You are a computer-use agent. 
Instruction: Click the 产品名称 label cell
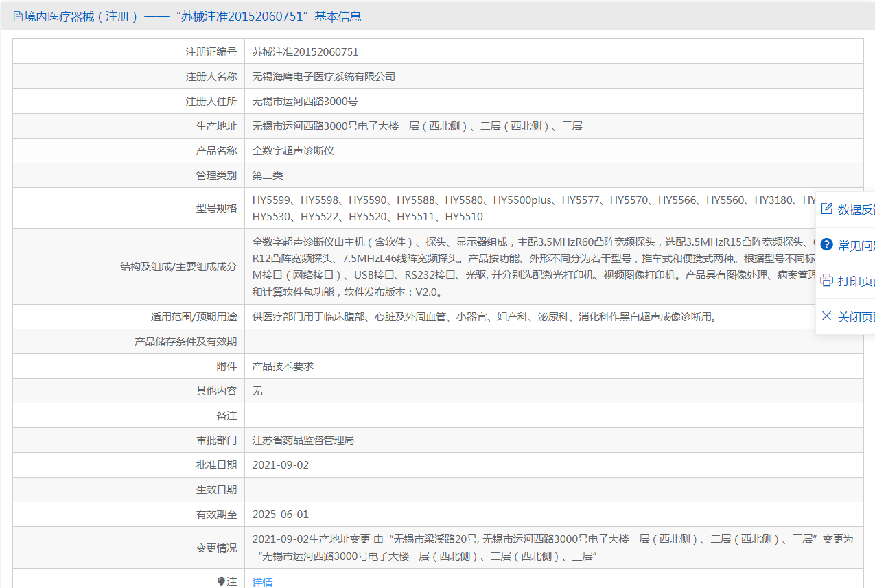click(129, 150)
